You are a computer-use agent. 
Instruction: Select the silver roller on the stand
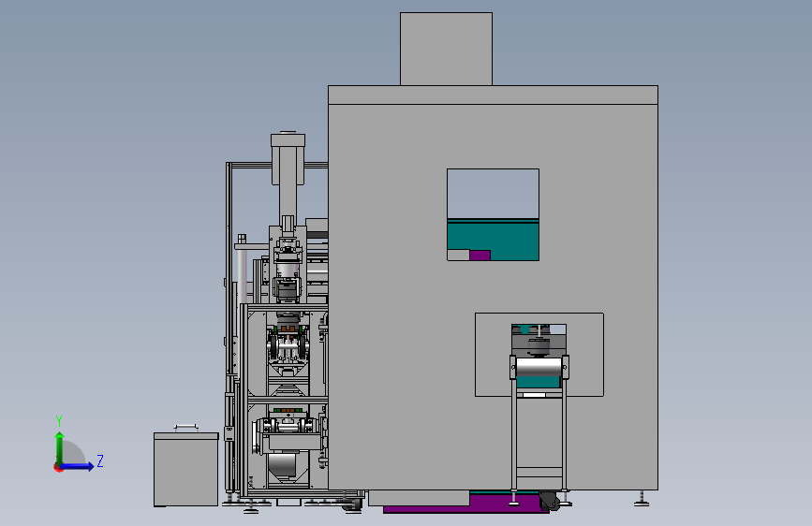539,367
